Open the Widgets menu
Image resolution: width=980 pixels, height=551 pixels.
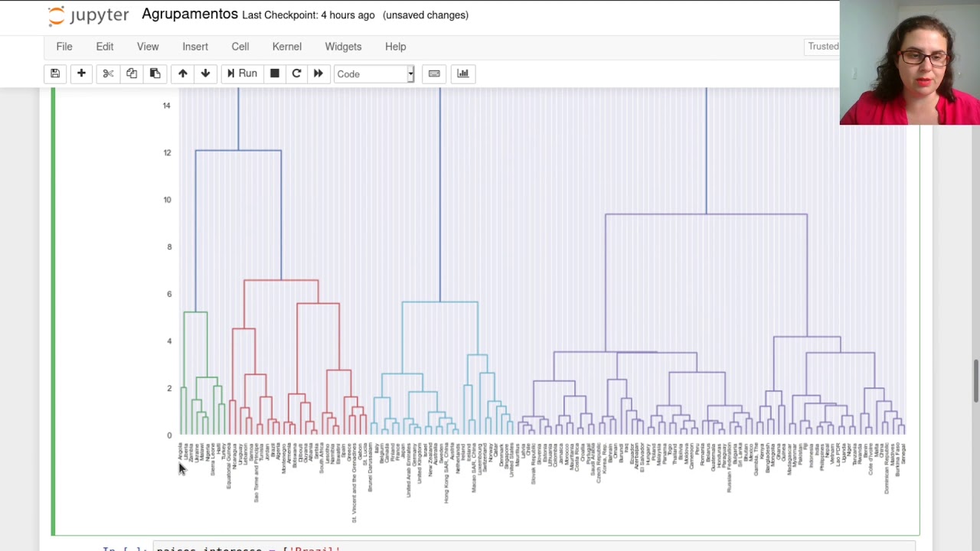click(343, 47)
